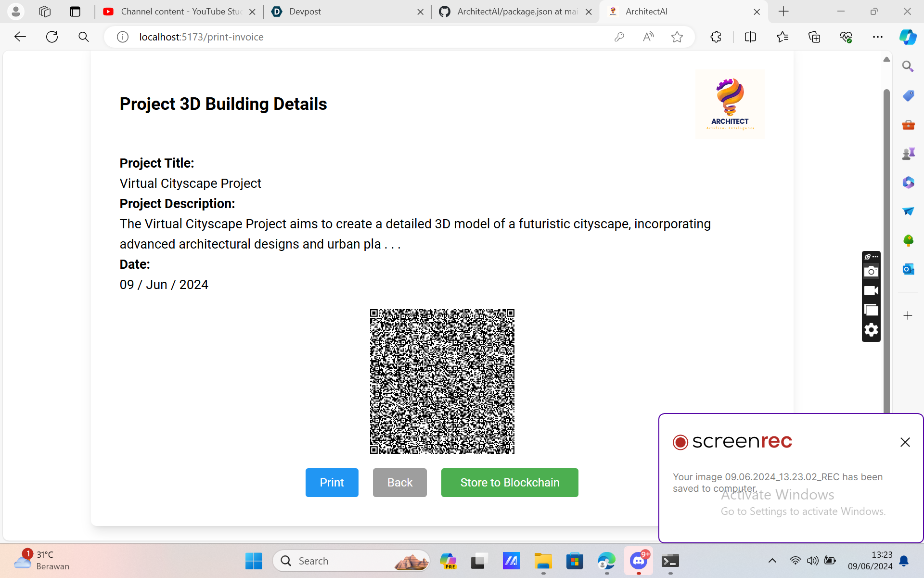Image resolution: width=924 pixels, height=578 pixels.
Task: Click Store to Blockchain button
Action: click(510, 483)
